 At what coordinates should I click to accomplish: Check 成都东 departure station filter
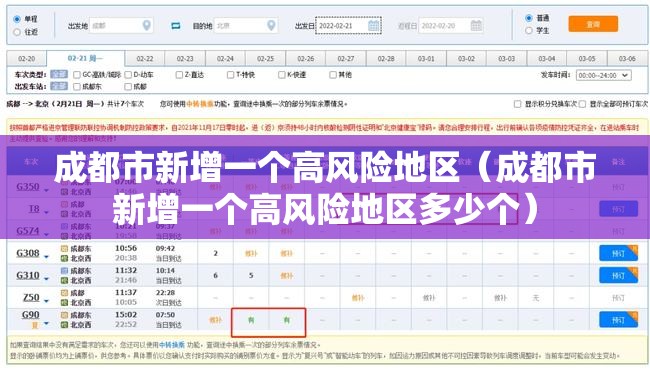pos(77,87)
